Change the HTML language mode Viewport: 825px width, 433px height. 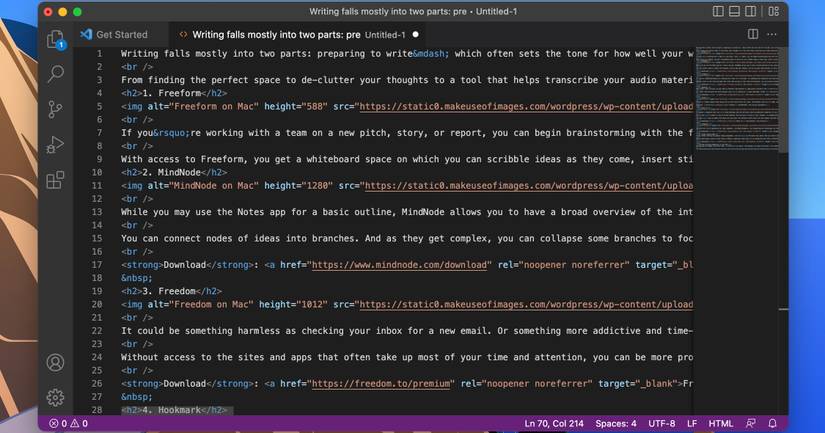(720, 423)
